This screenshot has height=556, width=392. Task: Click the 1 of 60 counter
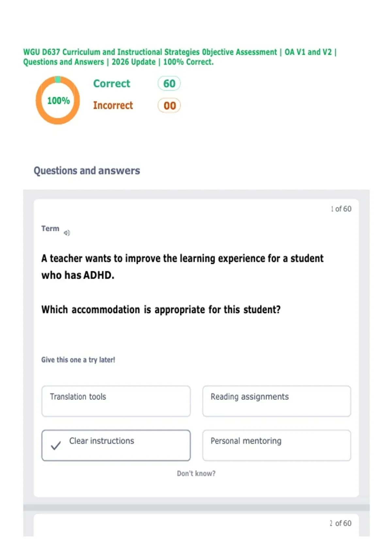[341, 209]
